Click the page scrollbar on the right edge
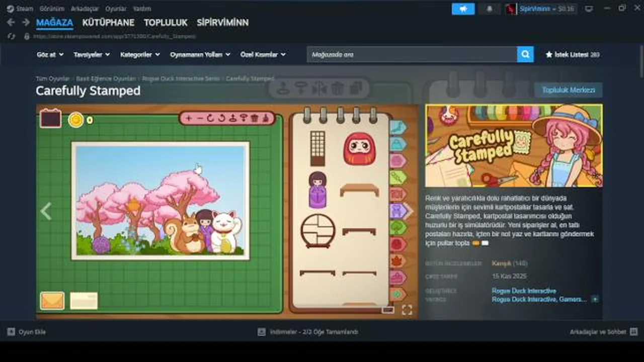 click(640, 60)
